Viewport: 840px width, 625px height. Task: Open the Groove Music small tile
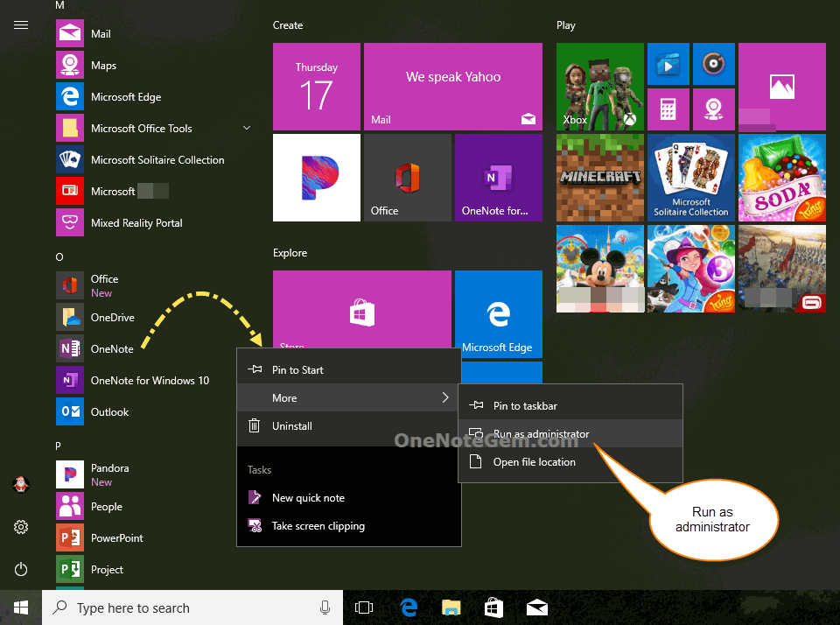click(714, 64)
